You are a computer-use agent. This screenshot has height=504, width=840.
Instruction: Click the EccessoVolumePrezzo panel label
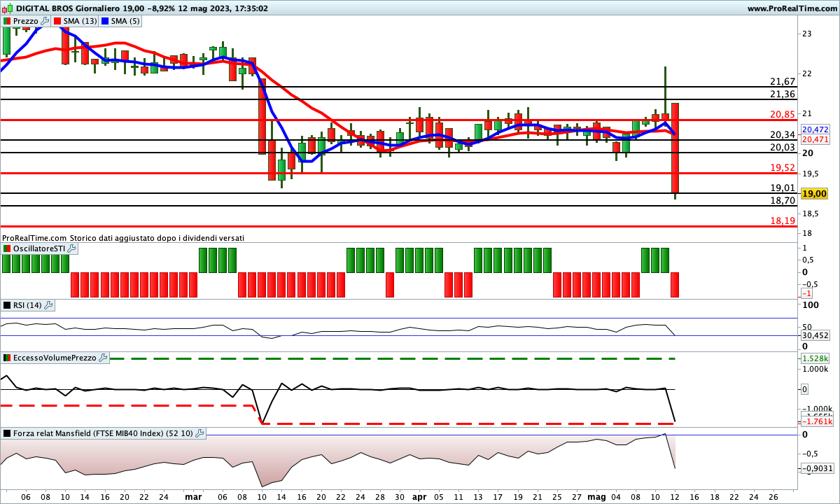click(x=56, y=358)
